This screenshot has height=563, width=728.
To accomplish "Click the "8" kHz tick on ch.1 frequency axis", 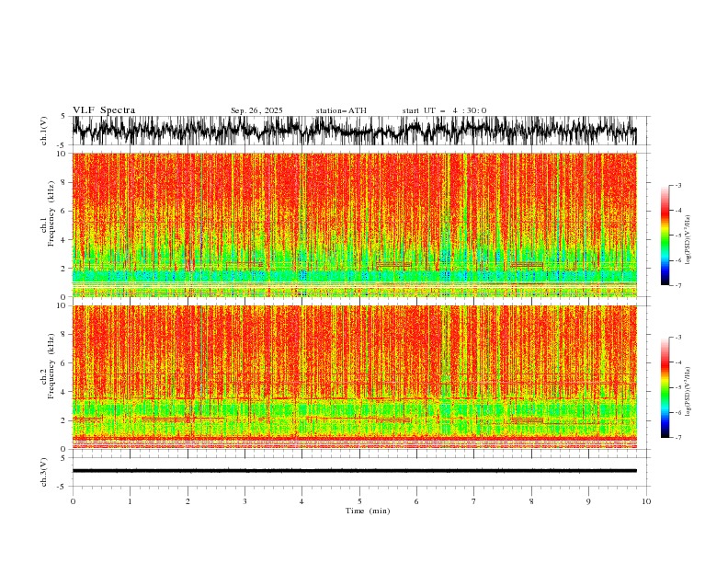I will tap(63, 182).
